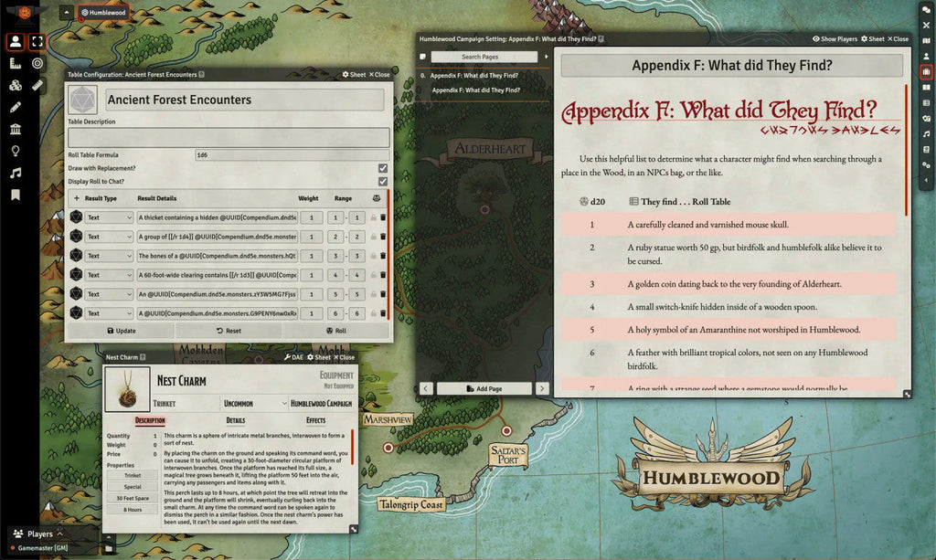Select the Measurement ruler scene control
This screenshot has width=936, height=560.
point(16,64)
